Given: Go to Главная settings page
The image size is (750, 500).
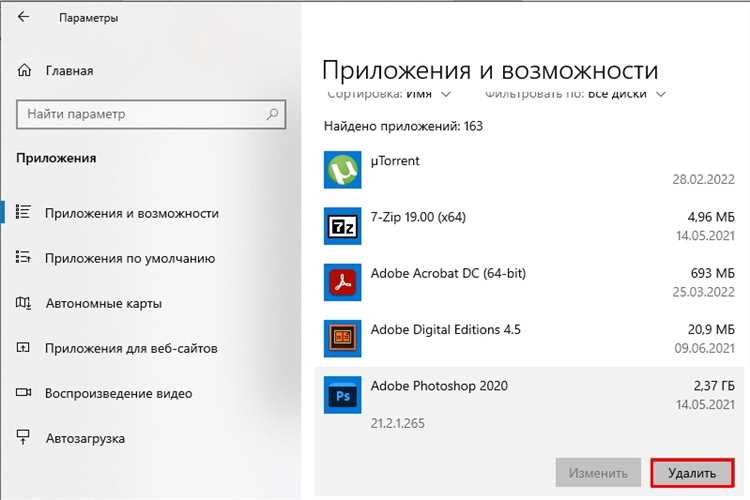Looking at the screenshot, I should 70,70.
